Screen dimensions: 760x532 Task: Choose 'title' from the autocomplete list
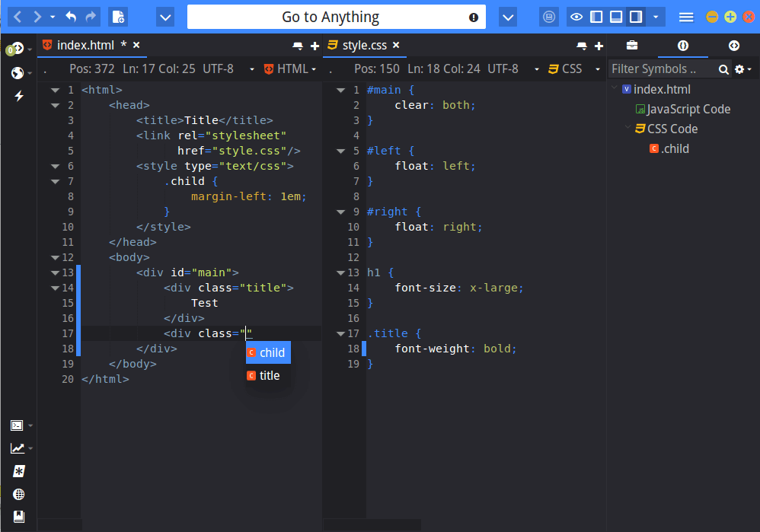(268, 375)
